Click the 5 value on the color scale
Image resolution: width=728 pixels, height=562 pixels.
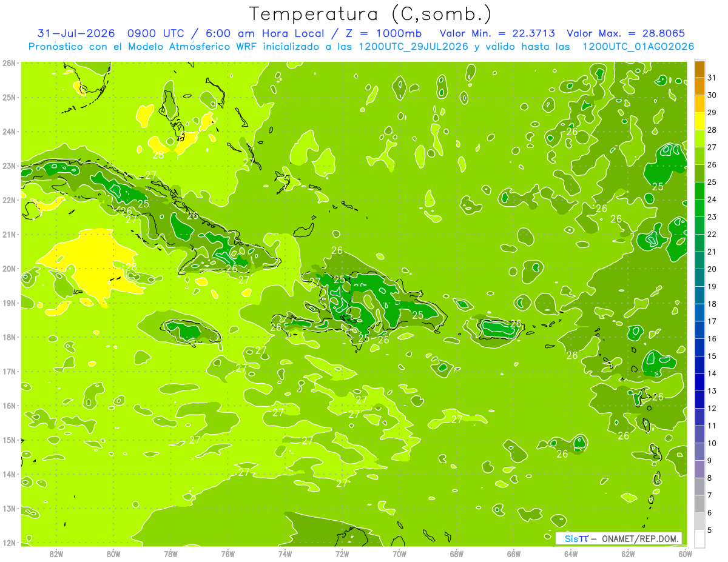[x=710, y=530]
